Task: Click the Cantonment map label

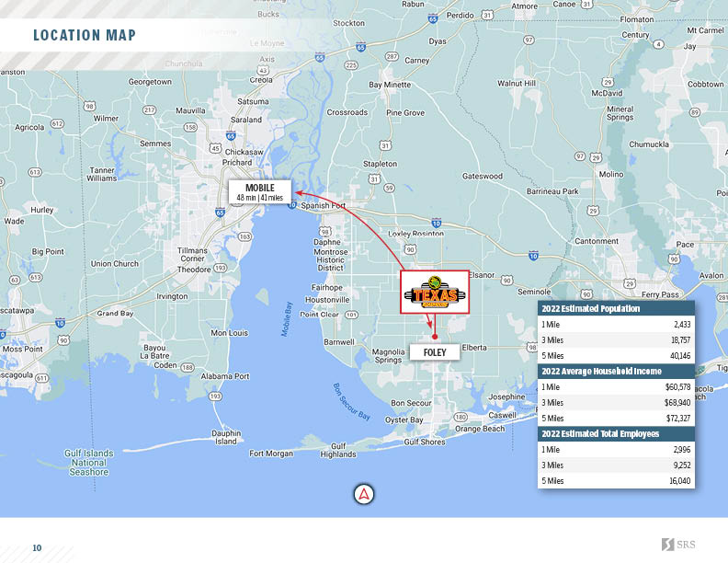Action: pyautogui.click(x=597, y=241)
